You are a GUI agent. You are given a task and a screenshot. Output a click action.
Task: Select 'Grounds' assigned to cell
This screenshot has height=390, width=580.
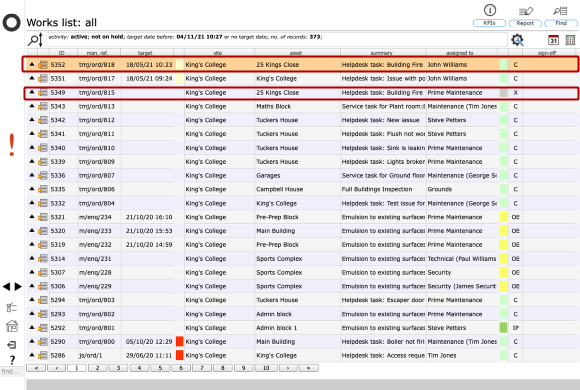pyautogui.click(x=439, y=189)
